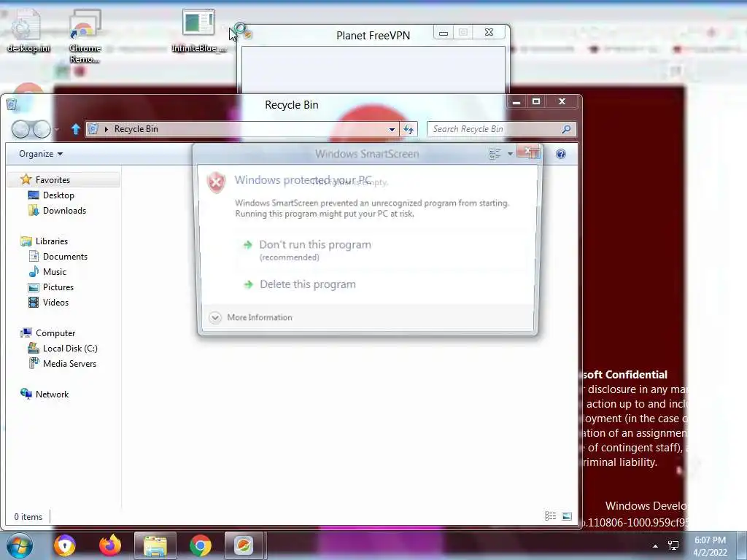Select Network in the navigation pane
This screenshot has height=560, width=747.
pyautogui.click(x=52, y=394)
